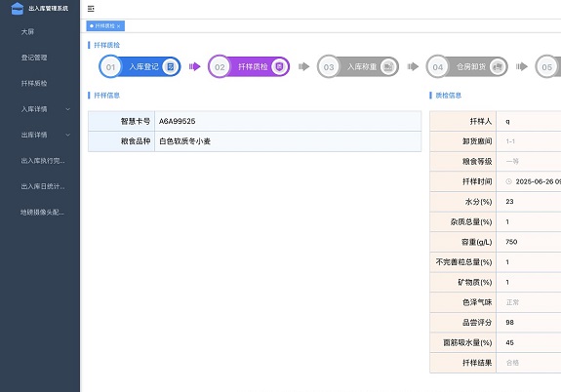Click step 02 扦样质检

point(249,66)
